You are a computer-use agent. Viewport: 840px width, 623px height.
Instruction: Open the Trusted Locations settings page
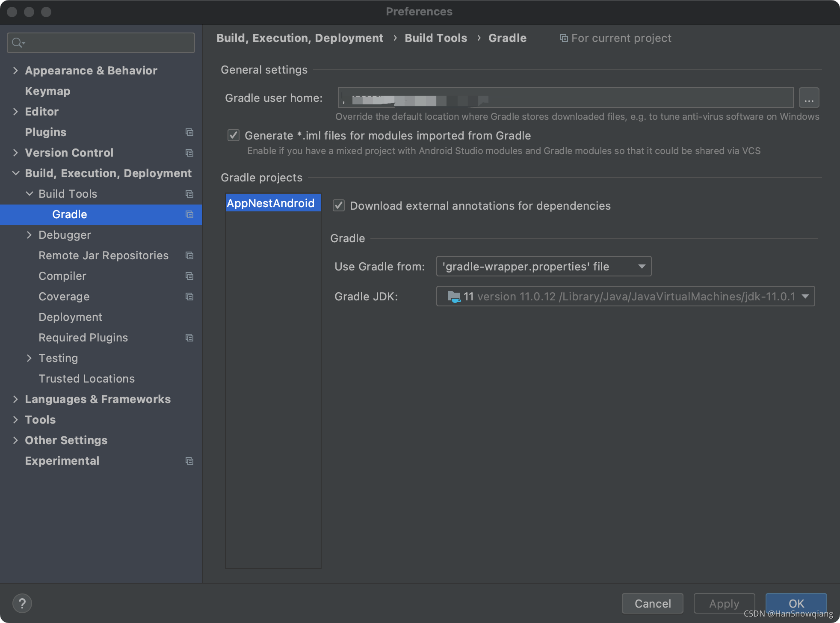coord(86,379)
